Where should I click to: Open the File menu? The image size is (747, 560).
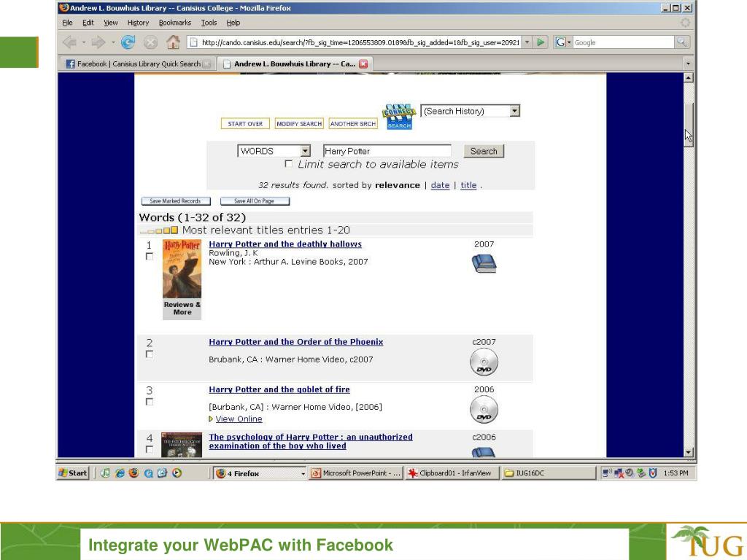coord(67,23)
